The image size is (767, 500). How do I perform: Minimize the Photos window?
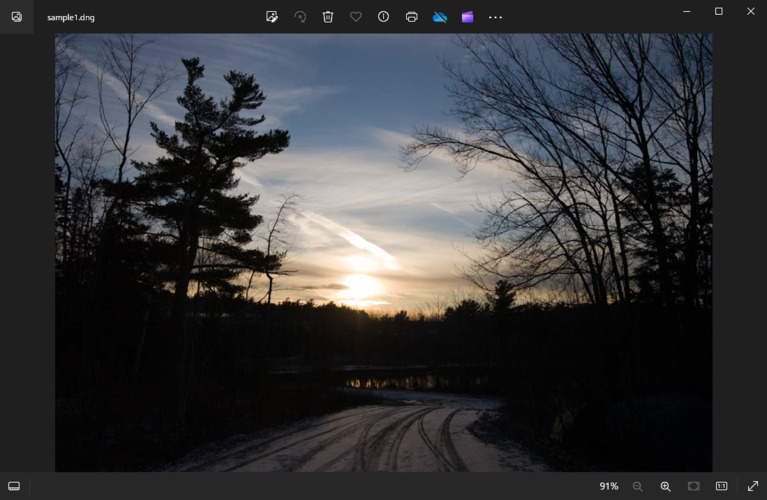point(687,11)
